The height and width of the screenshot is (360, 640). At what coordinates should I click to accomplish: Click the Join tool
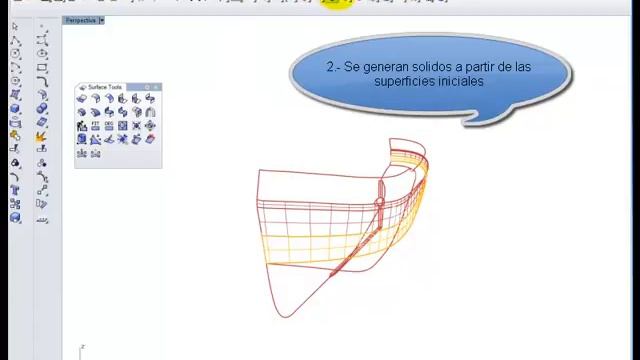[x=15, y=136]
